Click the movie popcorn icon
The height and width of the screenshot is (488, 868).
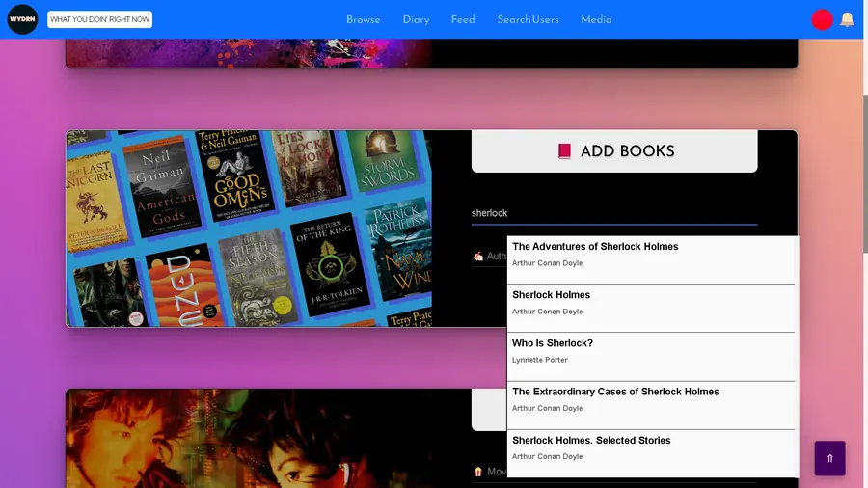pyautogui.click(x=477, y=472)
